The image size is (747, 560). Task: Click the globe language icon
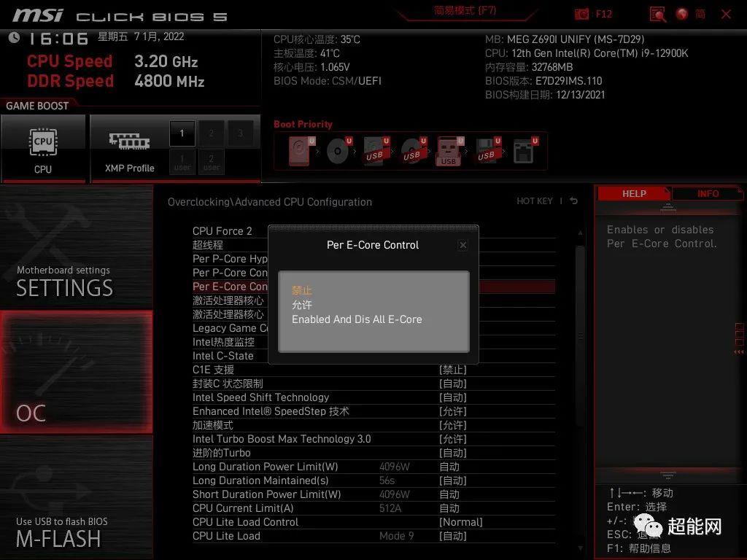pyautogui.click(x=682, y=14)
